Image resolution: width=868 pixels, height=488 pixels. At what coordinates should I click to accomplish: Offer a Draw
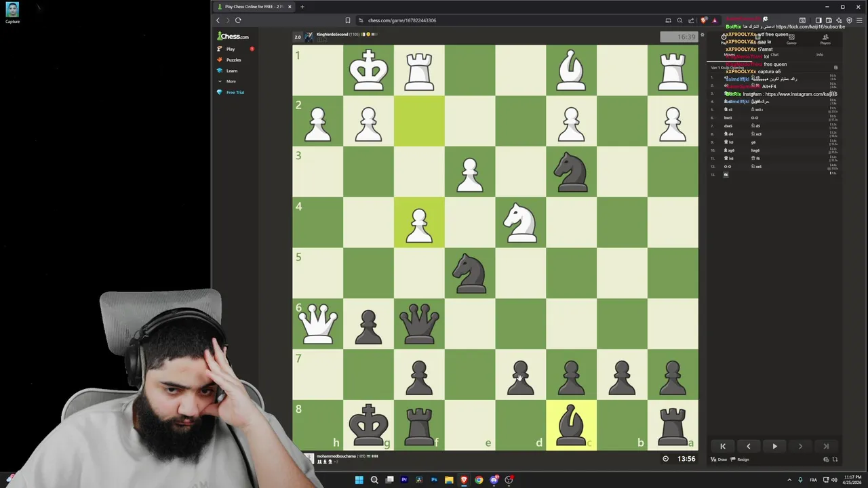[719, 460]
